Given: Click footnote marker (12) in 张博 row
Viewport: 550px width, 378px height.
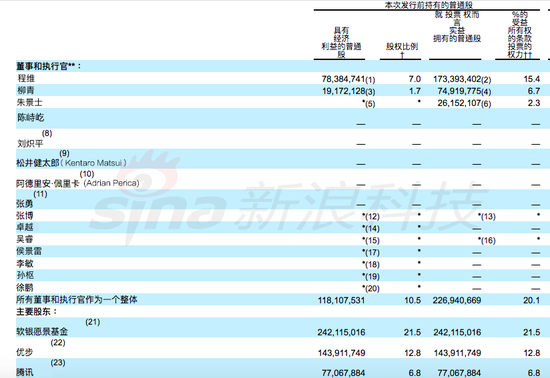Looking at the screenshot, I should click(x=372, y=217).
